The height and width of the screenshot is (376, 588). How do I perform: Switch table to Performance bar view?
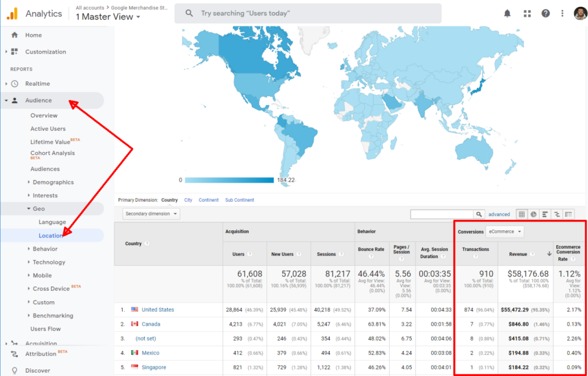545,214
